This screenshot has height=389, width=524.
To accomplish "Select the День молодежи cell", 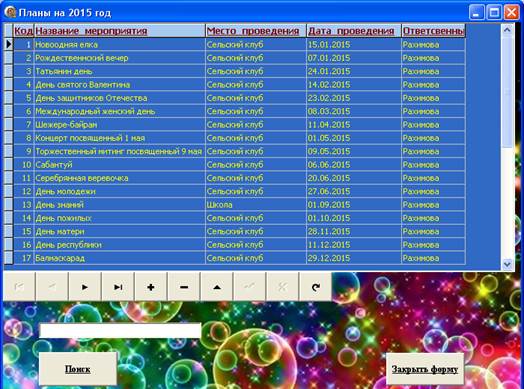I will point(120,191).
